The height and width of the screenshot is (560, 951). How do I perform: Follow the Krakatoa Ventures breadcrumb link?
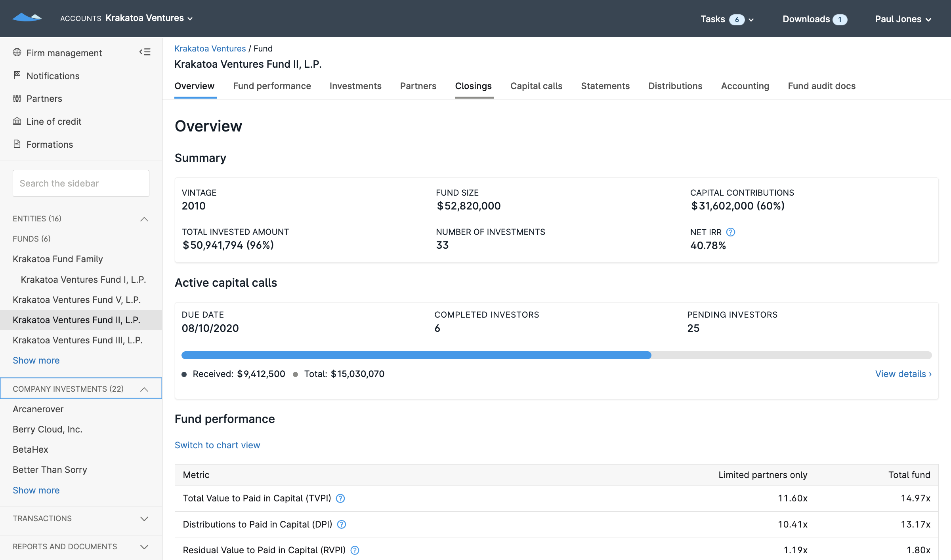[210, 48]
